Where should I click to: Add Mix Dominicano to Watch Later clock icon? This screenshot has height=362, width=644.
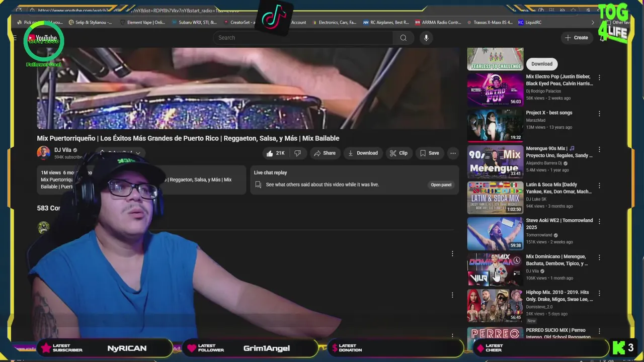click(517, 260)
